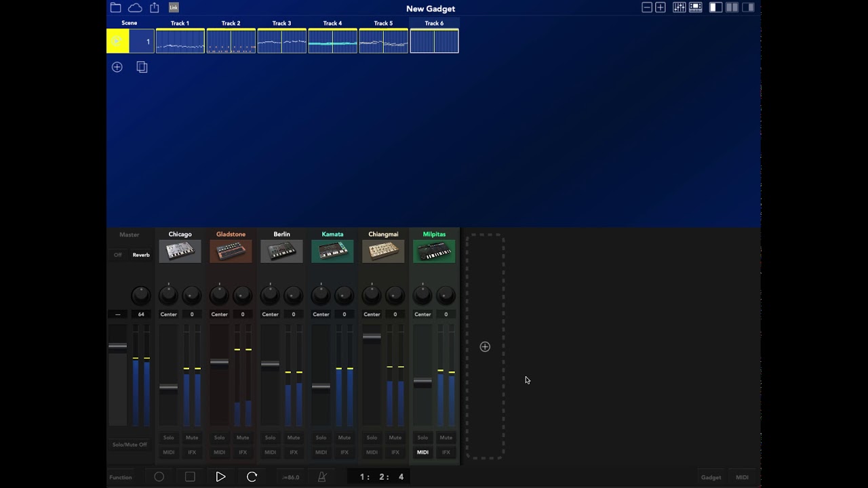Add a new gadget track
Viewport: 868px width, 488px height.
coord(485,347)
